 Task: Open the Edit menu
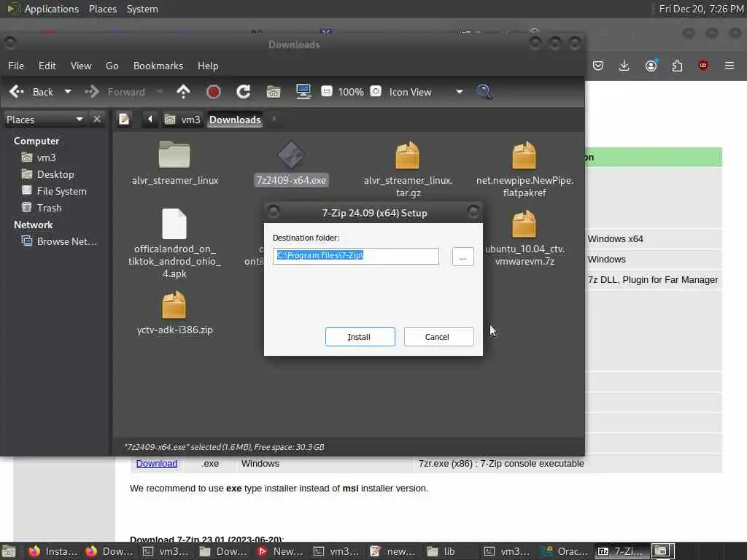click(x=47, y=66)
